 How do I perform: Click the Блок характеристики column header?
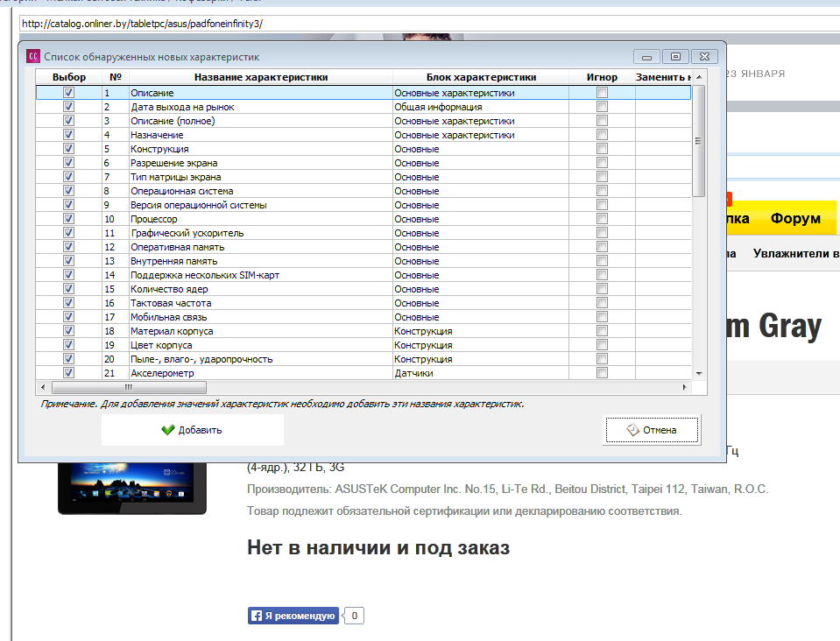pos(481,77)
